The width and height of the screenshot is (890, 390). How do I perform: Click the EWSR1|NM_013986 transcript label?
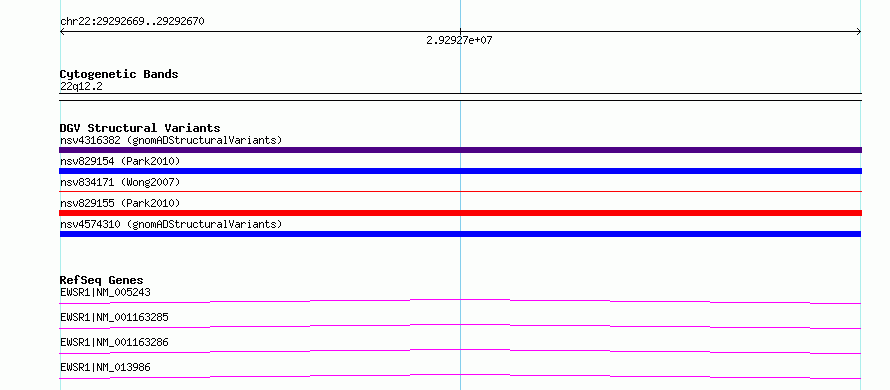pyautogui.click(x=105, y=367)
